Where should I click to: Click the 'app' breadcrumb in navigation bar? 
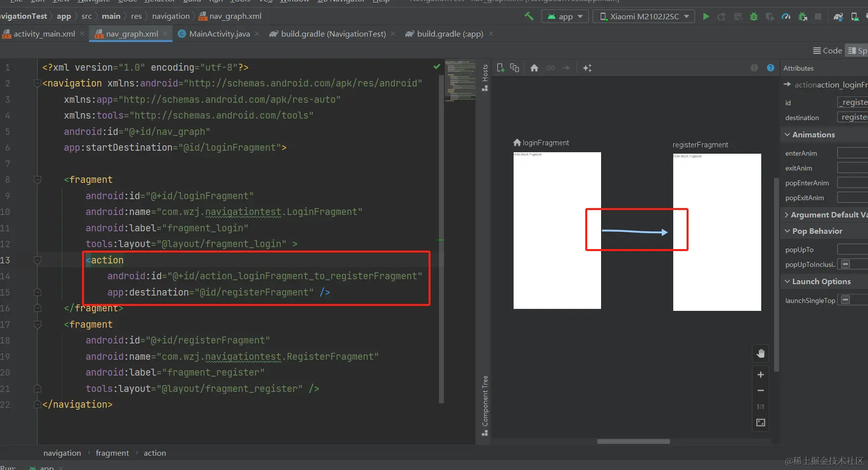click(x=64, y=16)
